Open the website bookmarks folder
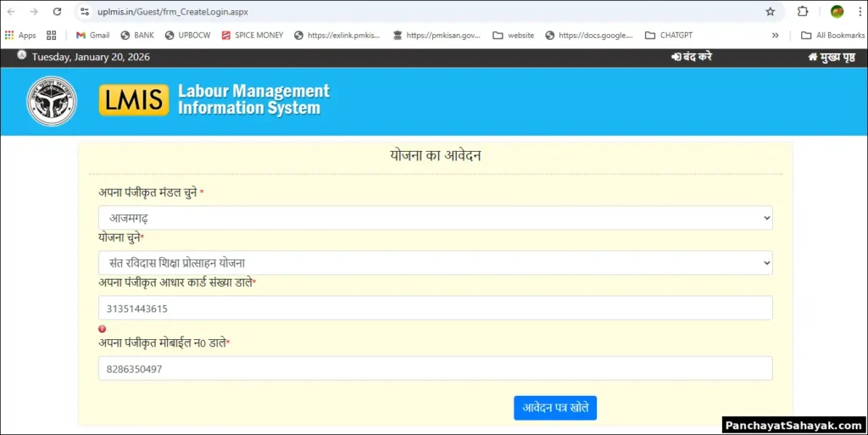868x435 pixels. [514, 35]
